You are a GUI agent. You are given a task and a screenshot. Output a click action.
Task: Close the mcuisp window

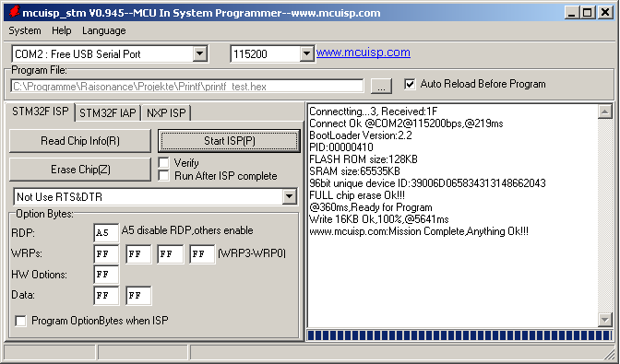tap(605, 13)
